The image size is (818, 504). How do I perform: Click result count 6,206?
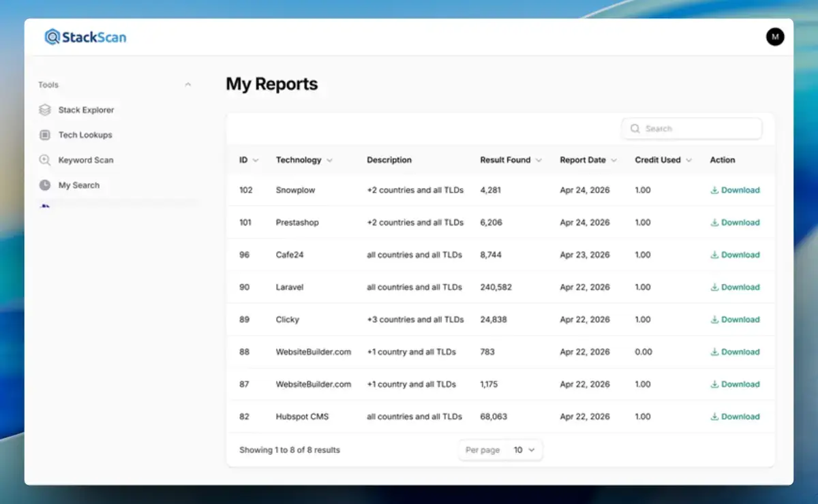pos(491,223)
